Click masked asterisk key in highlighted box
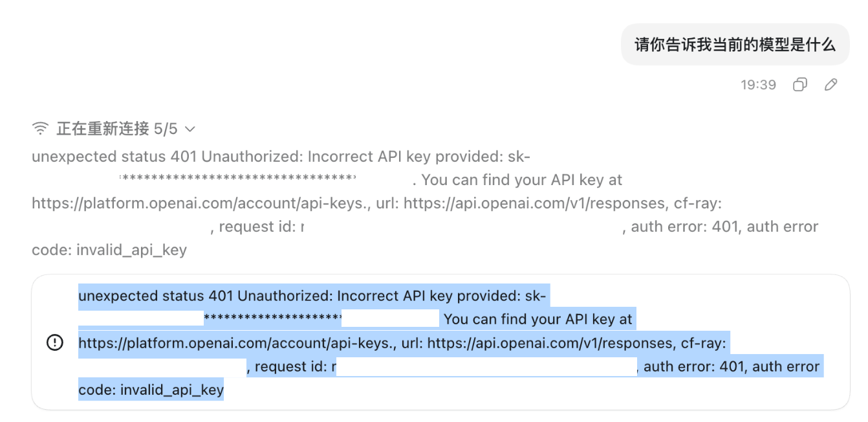 click(x=272, y=316)
